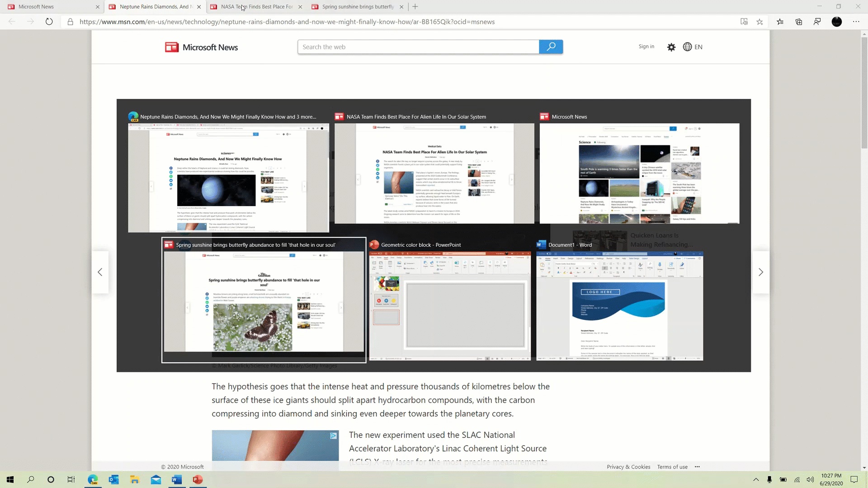Image resolution: width=868 pixels, height=488 pixels.
Task: Switch to Spring sunshine brings butterfly tab
Action: point(358,7)
